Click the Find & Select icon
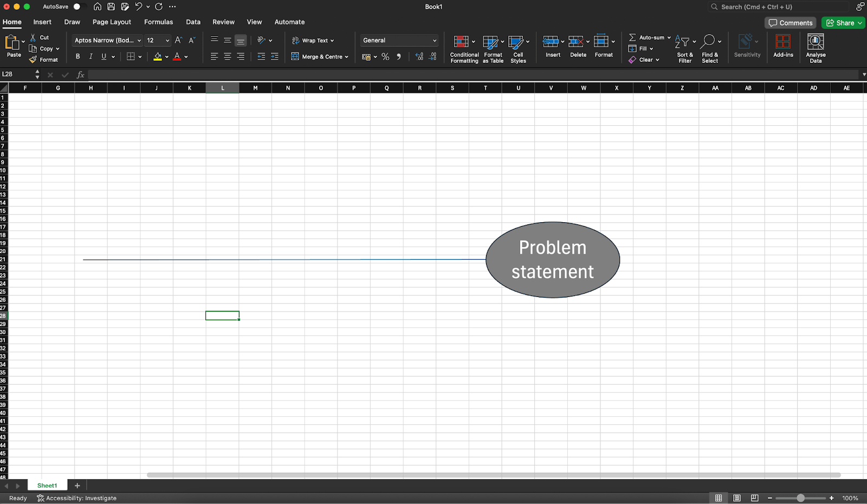This screenshot has width=867, height=504. click(710, 48)
